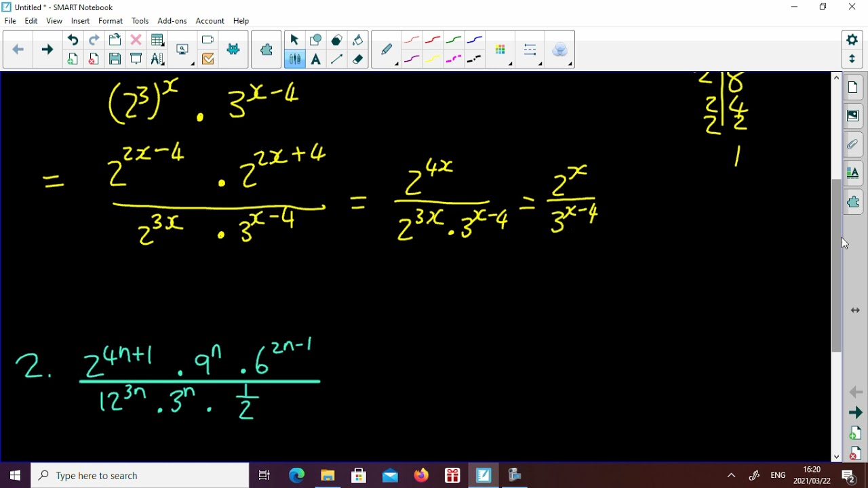Viewport: 868px width, 488px height.
Task: Add a new page via toolbar icon
Action: [x=73, y=59]
